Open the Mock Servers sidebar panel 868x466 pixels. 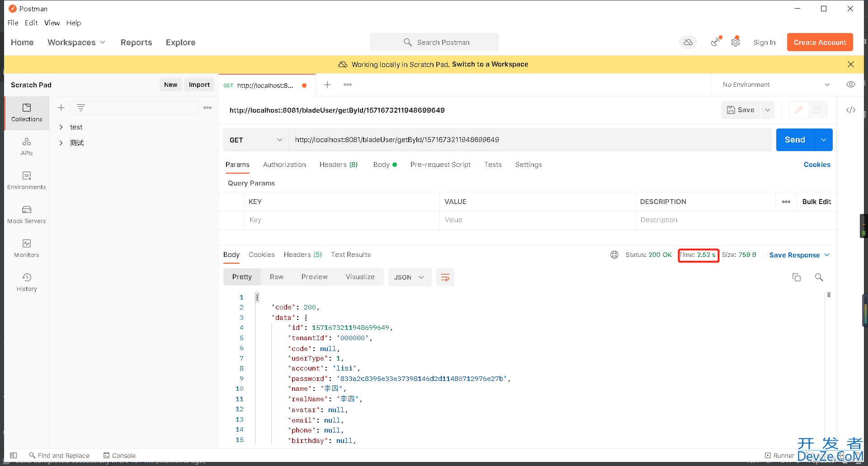tap(27, 214)
